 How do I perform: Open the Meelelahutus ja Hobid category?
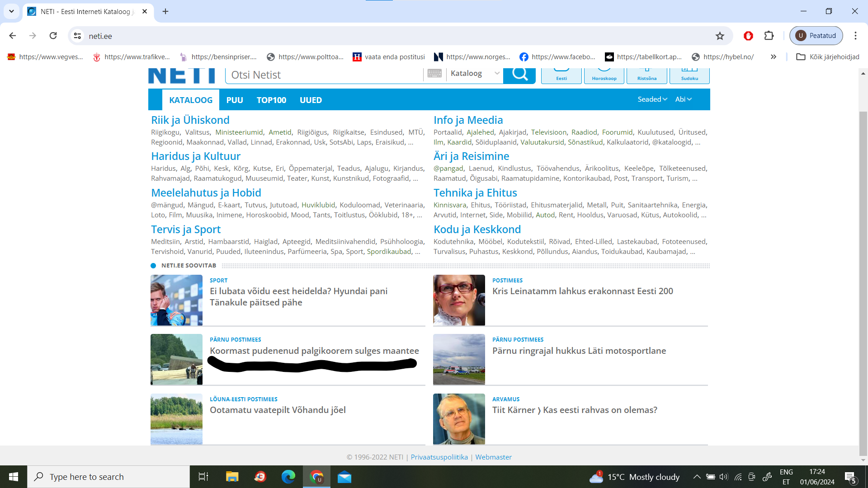(206, 192)
